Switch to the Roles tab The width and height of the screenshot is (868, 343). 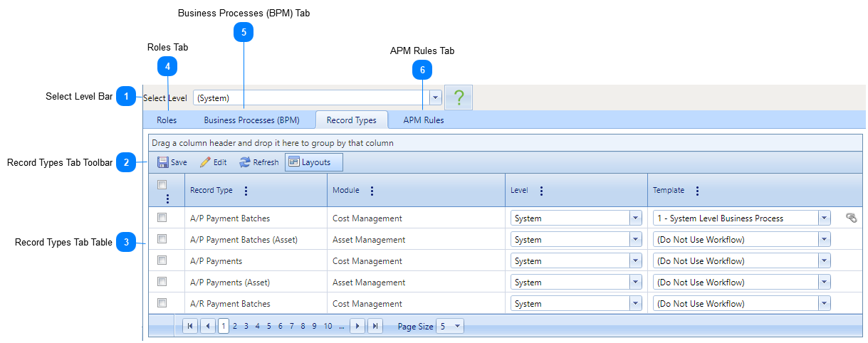(x=167, y=120)
